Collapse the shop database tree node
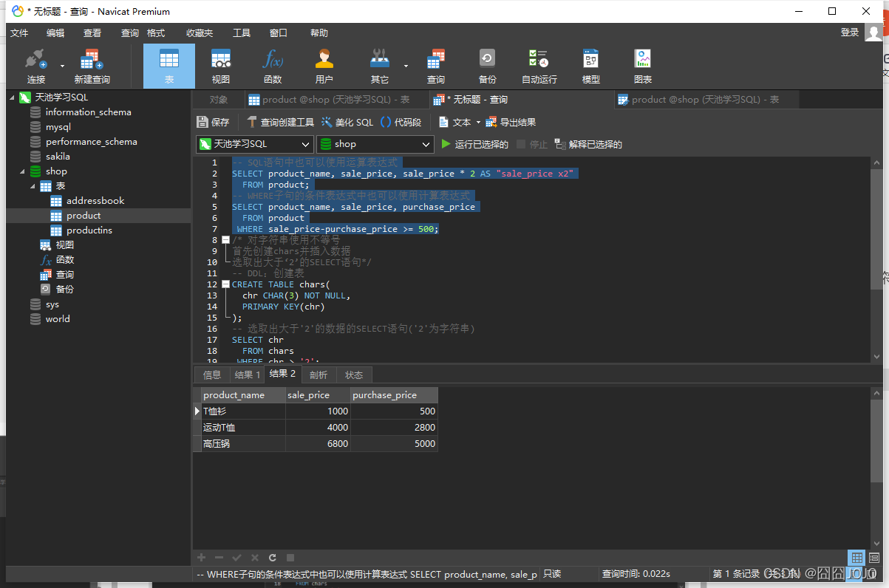Viewport: 889px width, 588px height. point(22,171)
